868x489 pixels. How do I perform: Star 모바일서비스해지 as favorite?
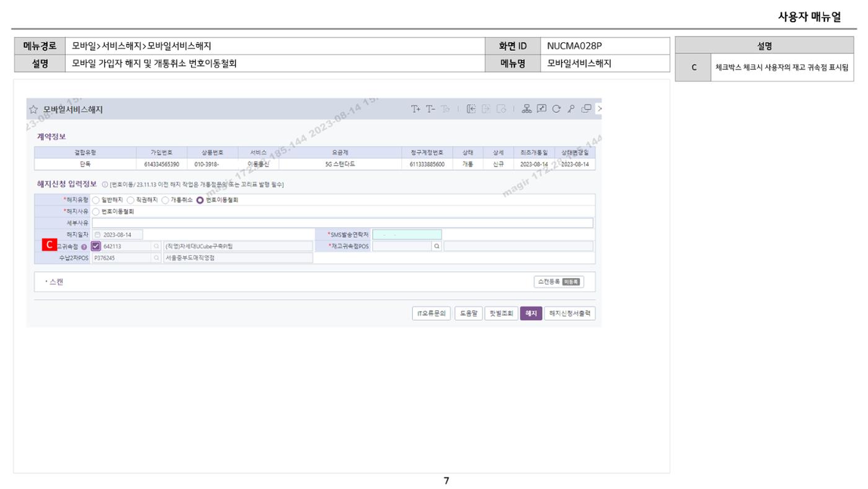34,110
